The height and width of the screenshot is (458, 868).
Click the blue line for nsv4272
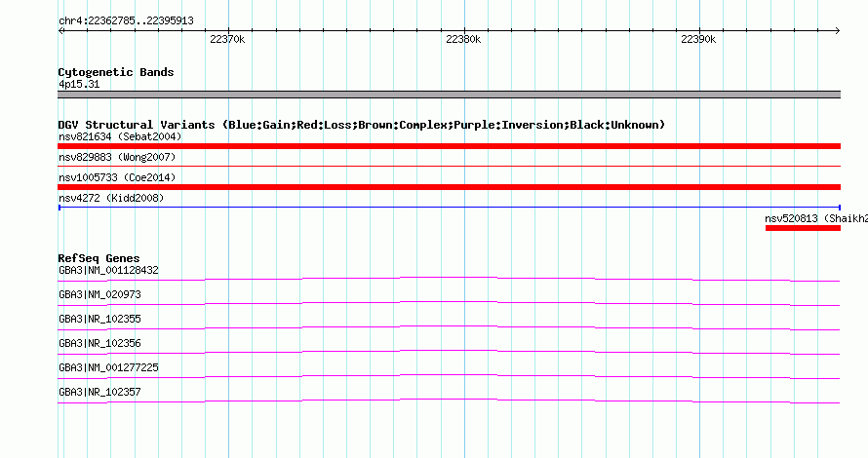(x=449, y=208)
